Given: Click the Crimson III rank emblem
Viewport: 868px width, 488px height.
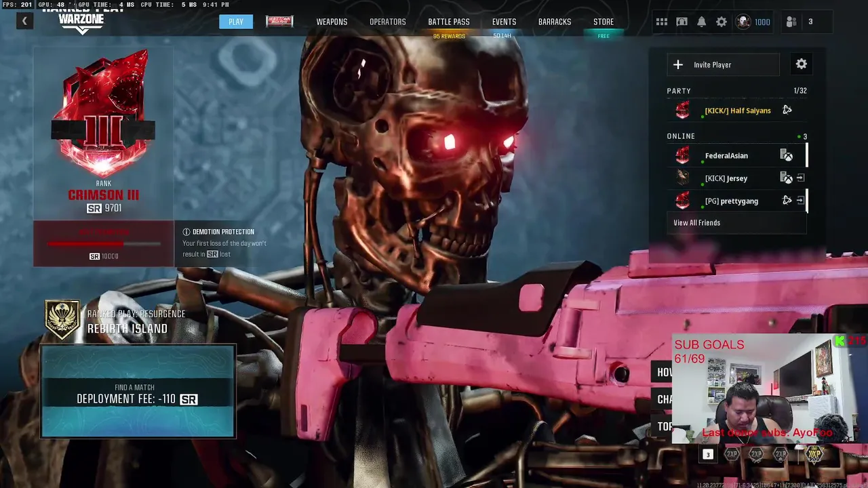Looking at the screenshot, I should 103,113.
